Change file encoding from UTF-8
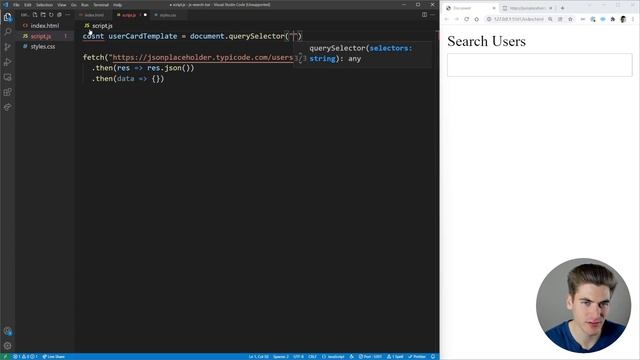 298,357
